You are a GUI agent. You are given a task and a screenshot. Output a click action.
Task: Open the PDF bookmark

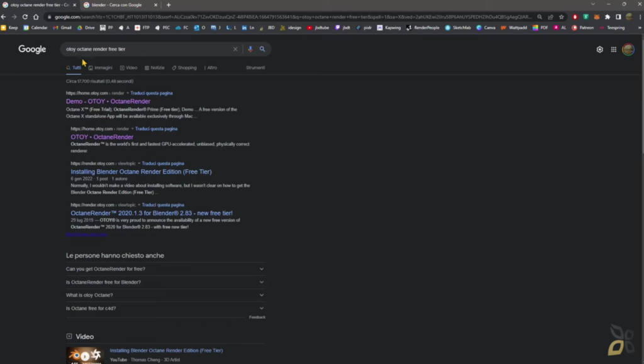pos(540,28)
